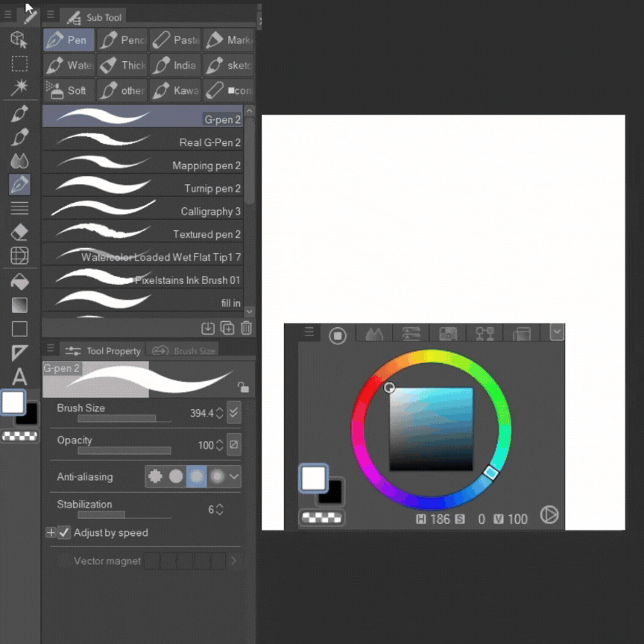Screen dimensions: 644x644
Task: Select the Figure rectangle tool
Action: coord(19,329)
